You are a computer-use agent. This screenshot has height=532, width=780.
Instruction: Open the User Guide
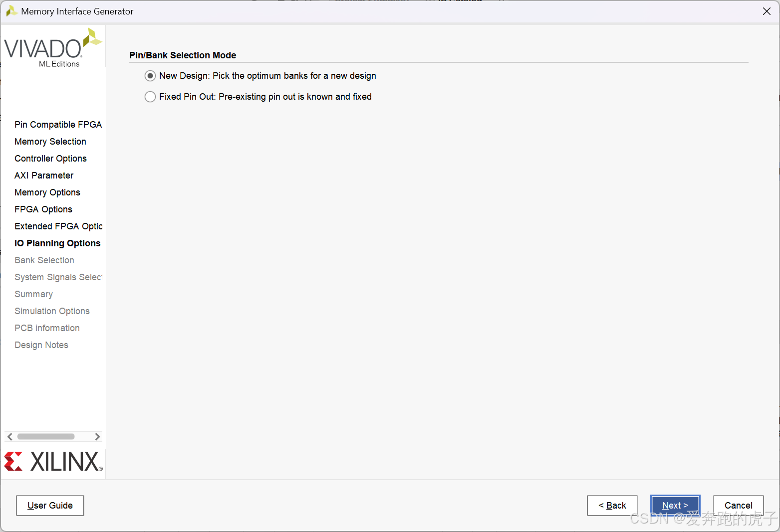pyautogui.click(x=50, y=506)
